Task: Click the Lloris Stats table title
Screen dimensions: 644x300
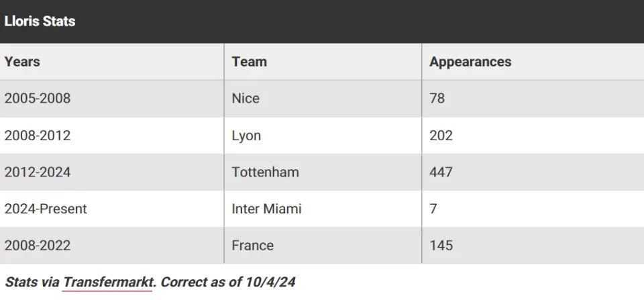Action: tap(40, 21)
